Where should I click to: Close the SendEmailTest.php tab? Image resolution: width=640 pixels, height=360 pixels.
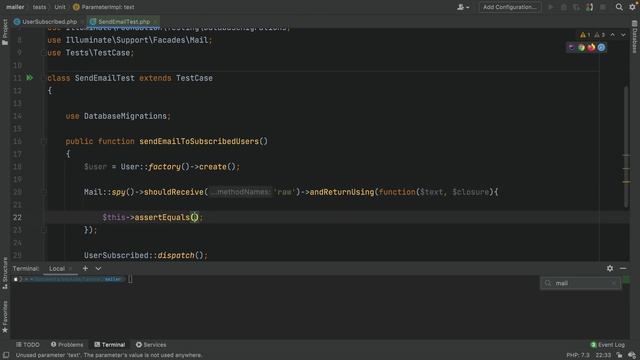155,22
